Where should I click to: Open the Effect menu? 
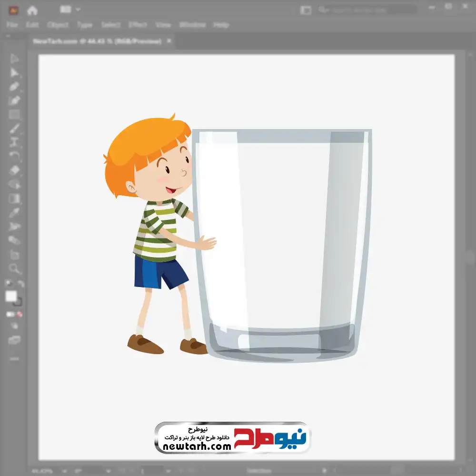(138, 25)
